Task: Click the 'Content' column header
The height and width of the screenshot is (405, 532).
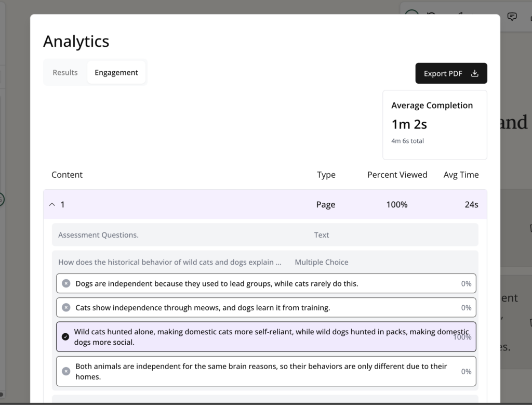Action: (x=67, y=175)
